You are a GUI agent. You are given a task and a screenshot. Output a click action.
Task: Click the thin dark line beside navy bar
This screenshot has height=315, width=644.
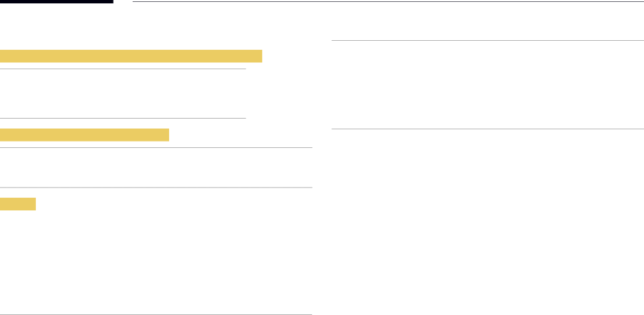point(388,2)
